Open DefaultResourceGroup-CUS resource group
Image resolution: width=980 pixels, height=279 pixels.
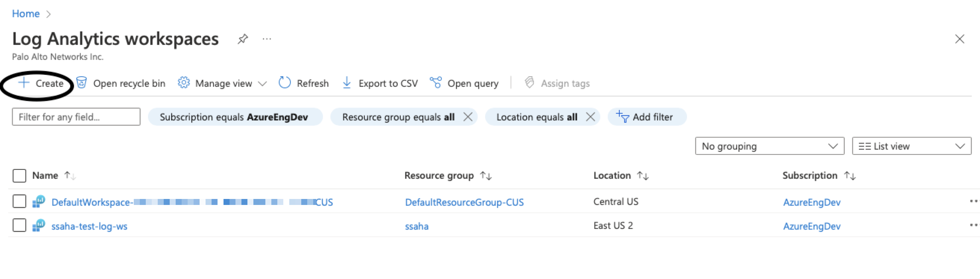click(464, 202)
